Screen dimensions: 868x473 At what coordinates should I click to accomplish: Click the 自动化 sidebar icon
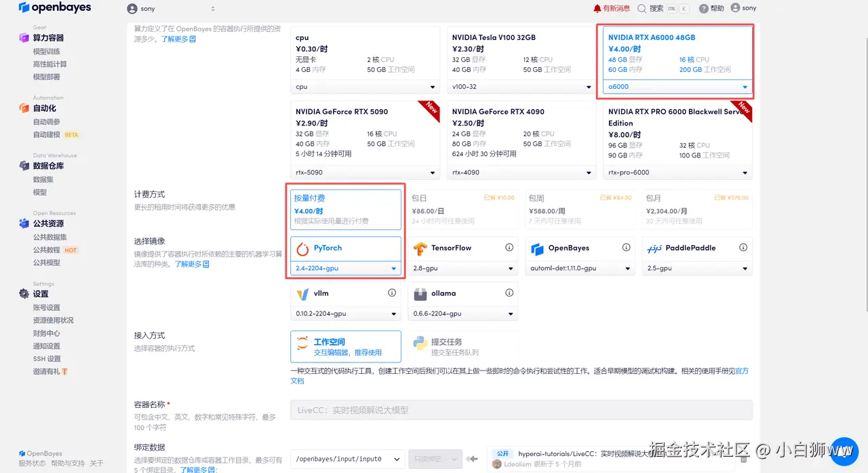[x=24, y=108]
